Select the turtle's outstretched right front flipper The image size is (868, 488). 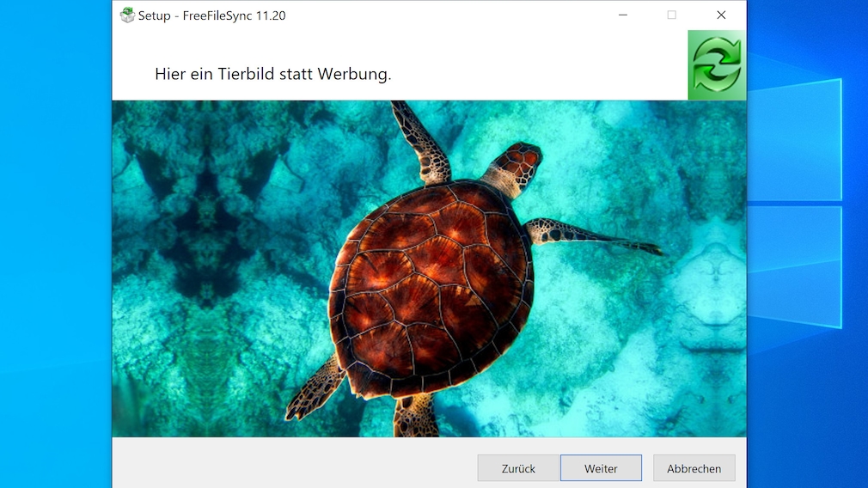coord(592,235)
